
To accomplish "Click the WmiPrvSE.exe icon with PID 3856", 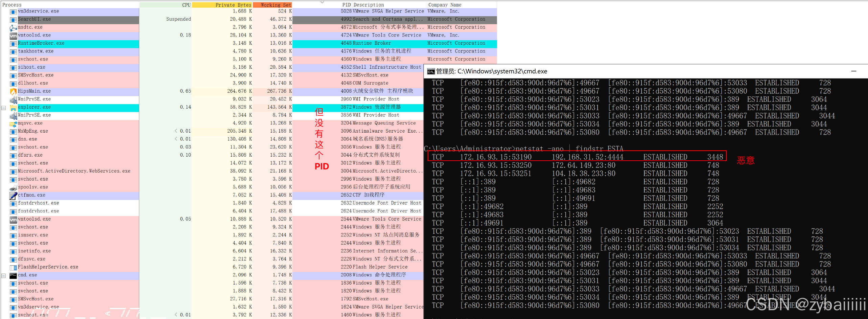I will [x=13, y=116].
